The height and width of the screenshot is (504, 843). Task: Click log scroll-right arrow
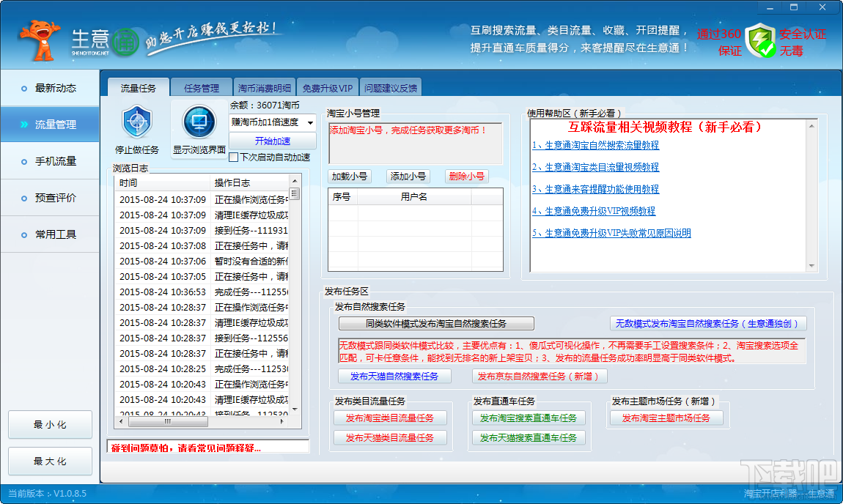pyautogui.click(x=283, y=422)
